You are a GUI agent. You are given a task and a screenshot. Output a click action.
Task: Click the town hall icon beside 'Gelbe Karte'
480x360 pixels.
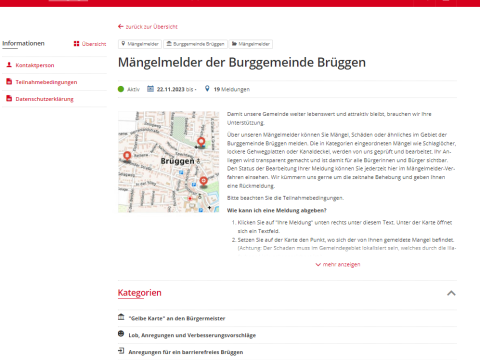tap(121, 317)
